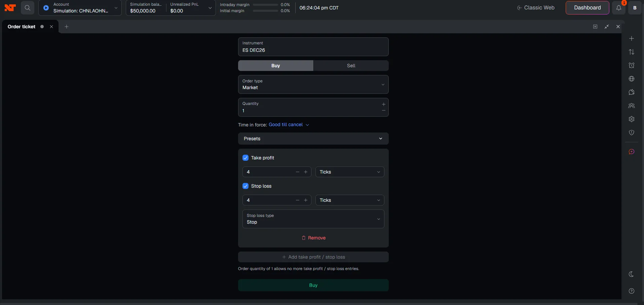Viewport: 644px width, 305px height.
Task: Change Time in force Good till cancel
Action: coord(289,125)
